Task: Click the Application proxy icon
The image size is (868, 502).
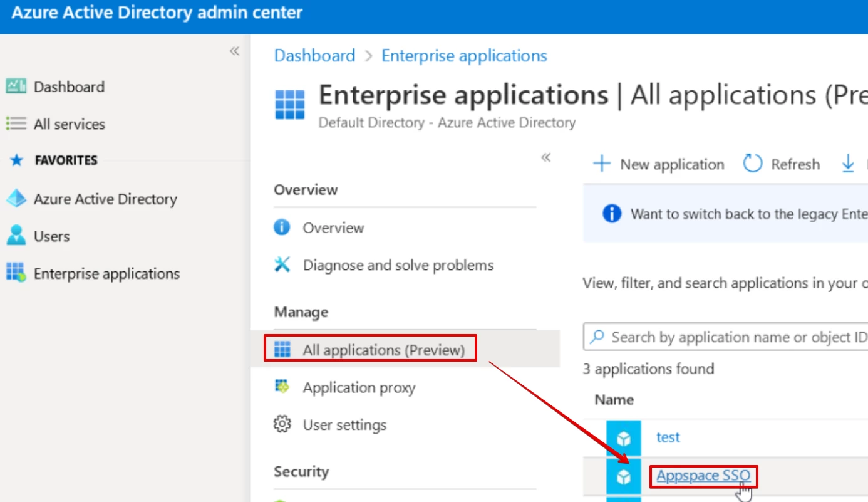Action: (x=282, y=387)
